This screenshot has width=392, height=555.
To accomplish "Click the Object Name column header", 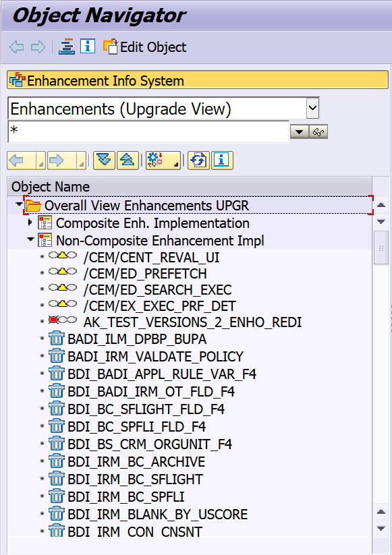I will click(190, 187).
